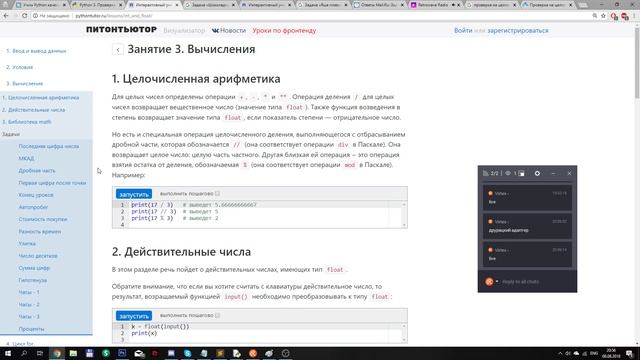Click the first red extension icon in the Chrome toolbar
Image resolution: width=640 pixels, height=360 pixels.
614,16
